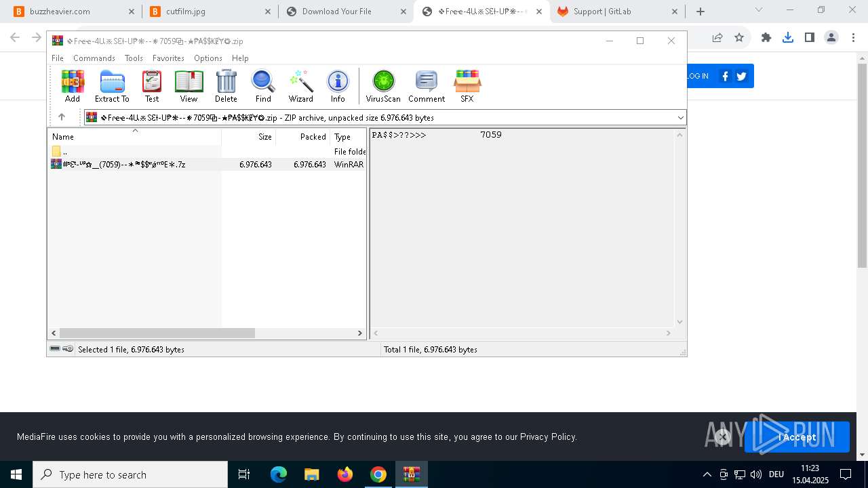Viewport: 868px width, 488px height.
Task: Open the Options menu
Action: click(x=208, y=58)
